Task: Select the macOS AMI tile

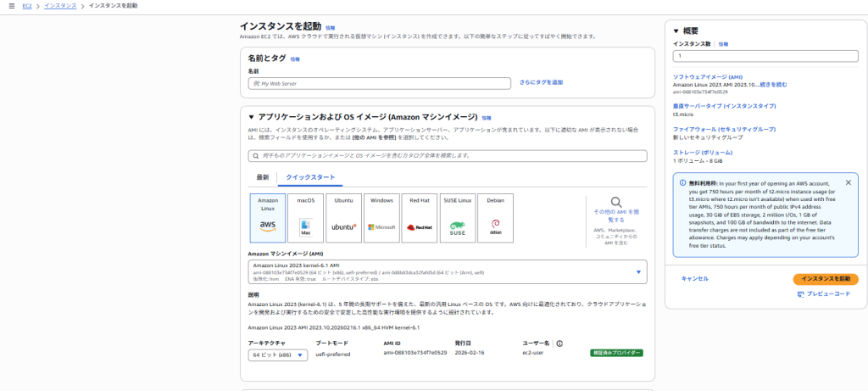Action: 305,216
